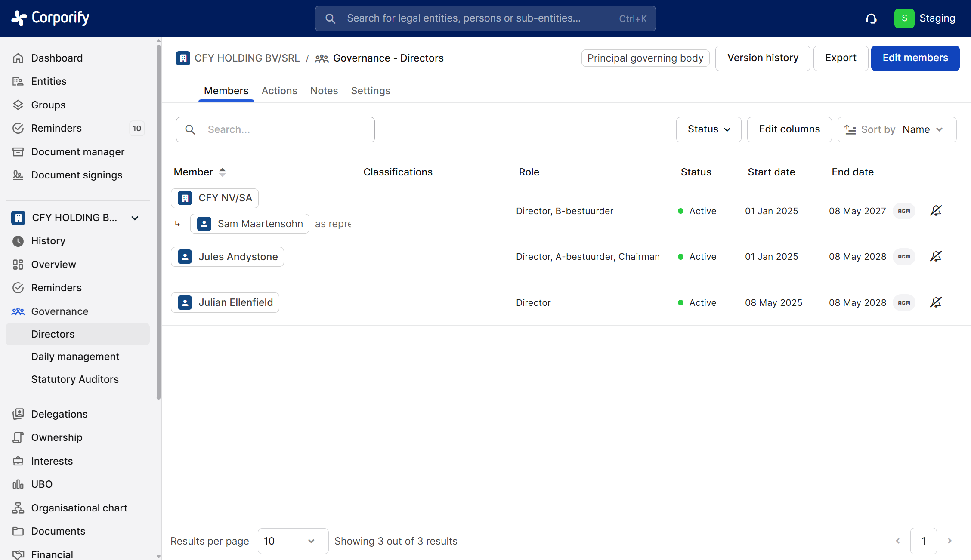
Task: Open entity History page
Action: click(48, 241)
